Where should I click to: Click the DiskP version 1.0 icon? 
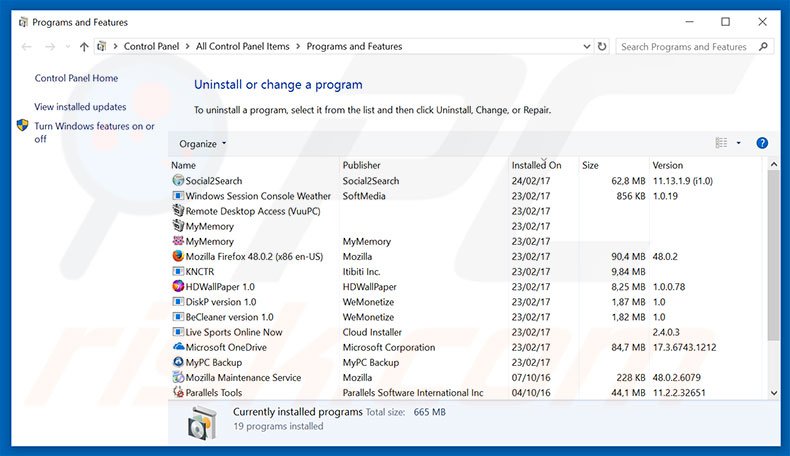[x=178, y=301]
